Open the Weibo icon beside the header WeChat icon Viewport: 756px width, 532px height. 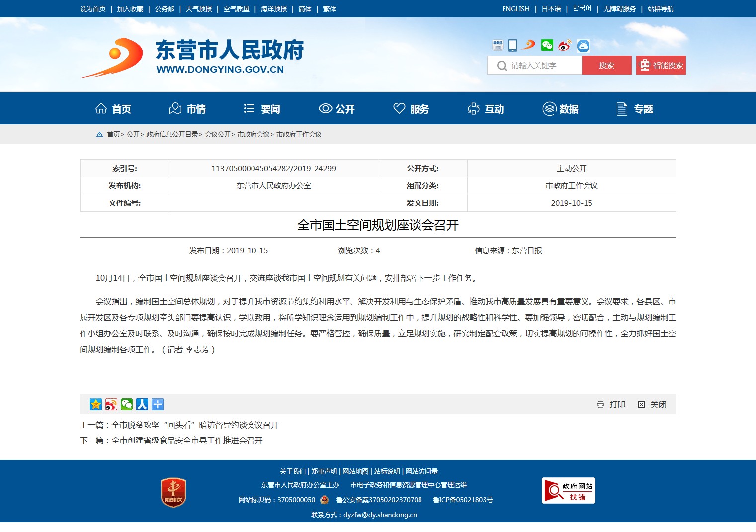click(x=564, y=46)
